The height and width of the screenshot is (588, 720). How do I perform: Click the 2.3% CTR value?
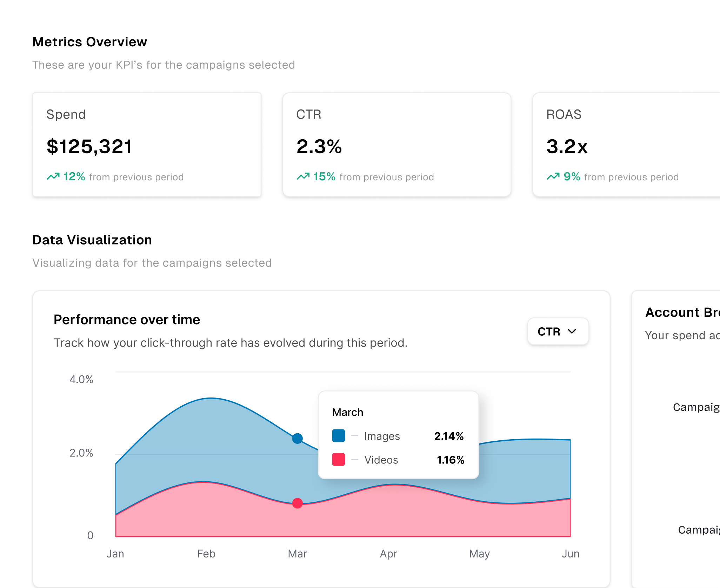coord(319,146)
